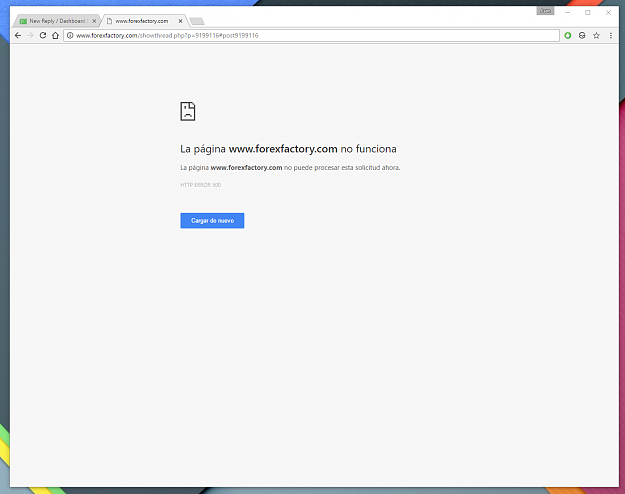Click the address bar URL field

click(311, 35)
